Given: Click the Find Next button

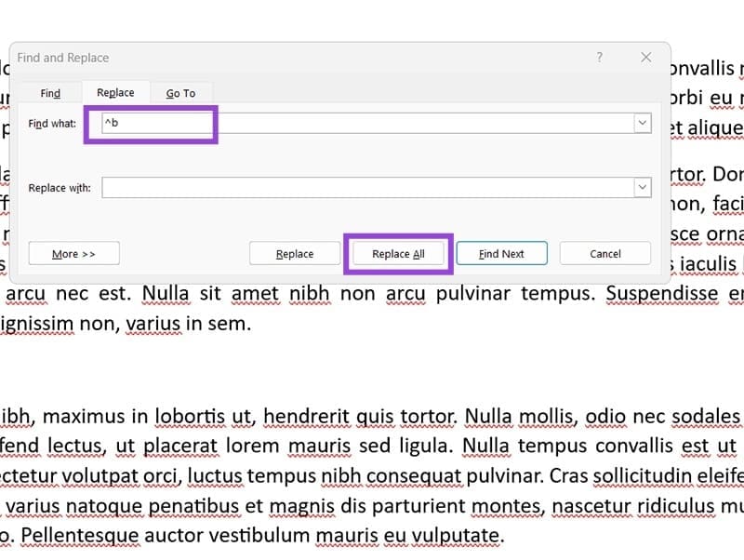Looking at the screenshot, I should [x=501, y=253].
